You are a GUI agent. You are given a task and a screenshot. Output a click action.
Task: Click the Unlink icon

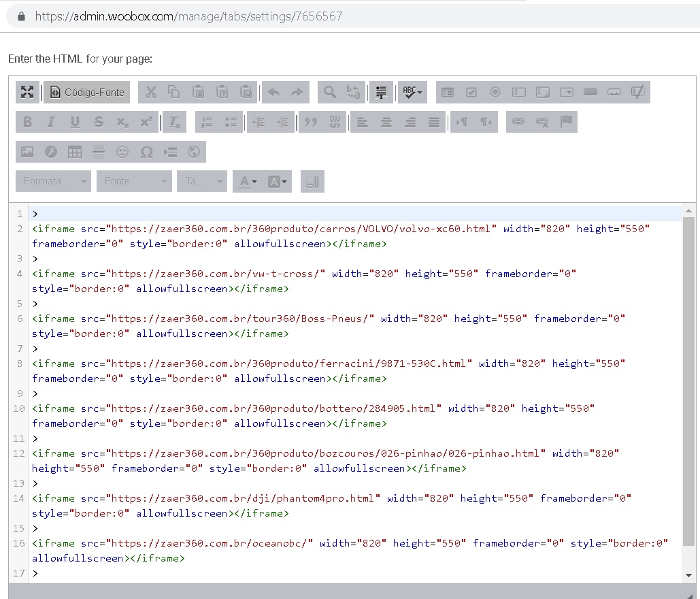pyautogui.click(x=542, y=122)
